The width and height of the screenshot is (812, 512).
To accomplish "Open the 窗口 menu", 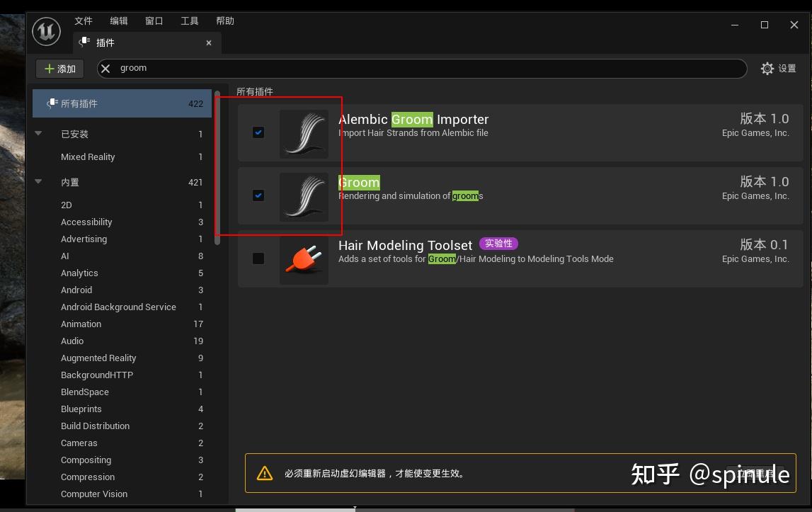I will pos(154,21).
